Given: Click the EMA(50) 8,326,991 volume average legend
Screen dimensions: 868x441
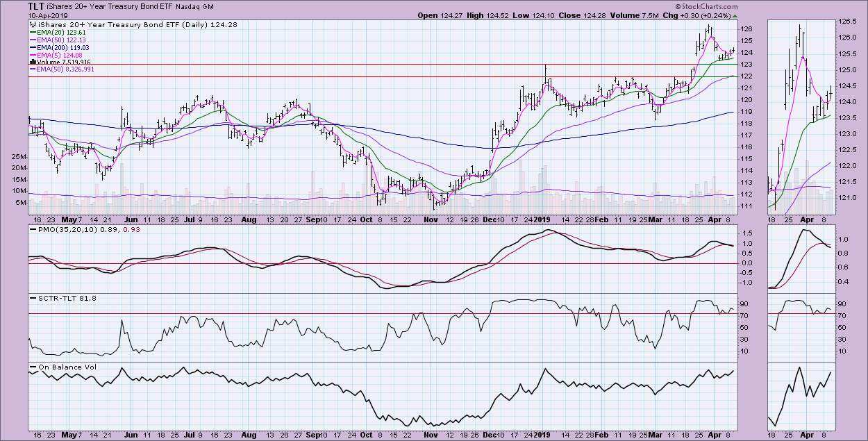Looking at the screenshot, I should [x=67, y=69].
